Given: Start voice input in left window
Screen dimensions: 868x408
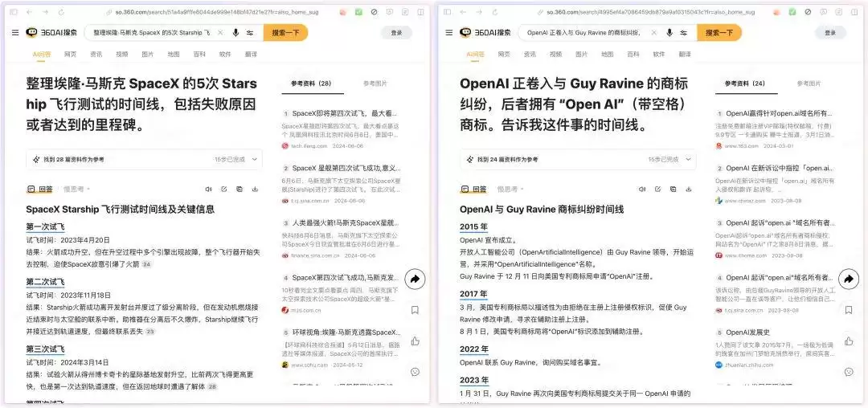Looking at the screenshot, I should (235, 33).
